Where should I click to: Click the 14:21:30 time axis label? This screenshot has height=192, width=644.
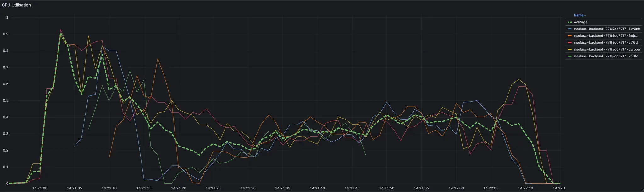click(x=248, y=188)
